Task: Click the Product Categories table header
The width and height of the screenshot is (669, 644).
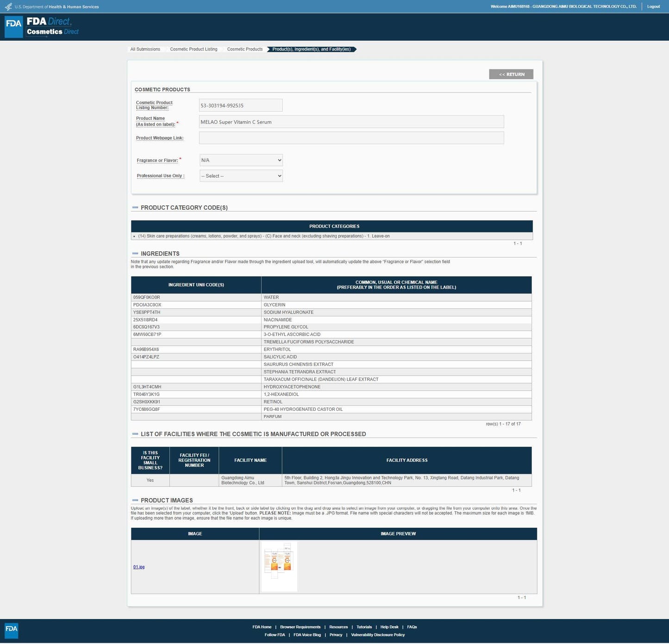Action: pos(332,226)
